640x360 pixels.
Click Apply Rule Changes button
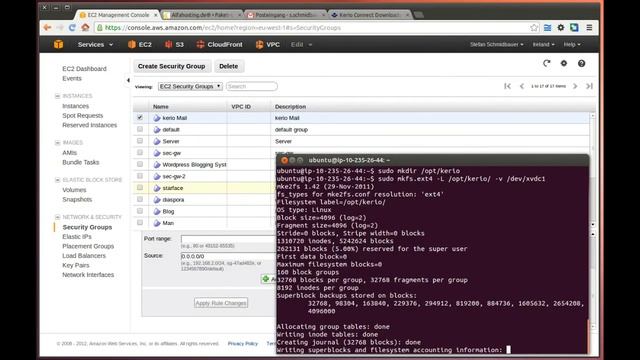[221, 303]
